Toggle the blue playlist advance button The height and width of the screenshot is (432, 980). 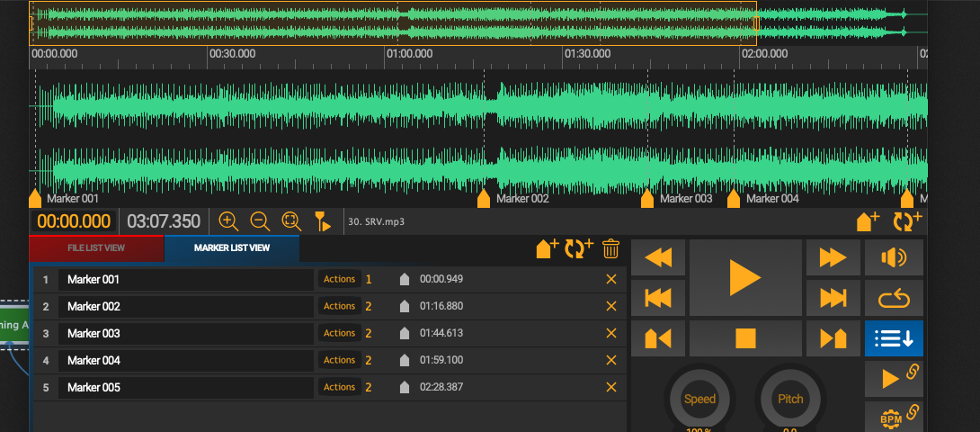894,338
